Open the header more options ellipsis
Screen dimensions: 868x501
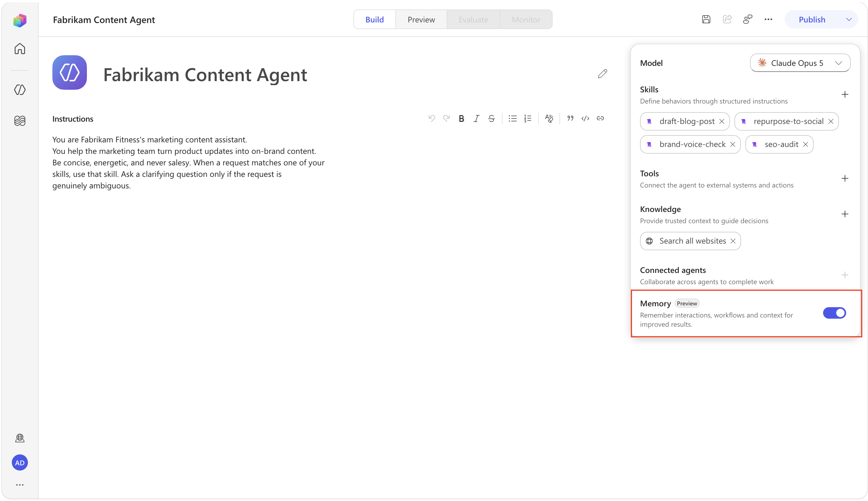coord(768,19)
